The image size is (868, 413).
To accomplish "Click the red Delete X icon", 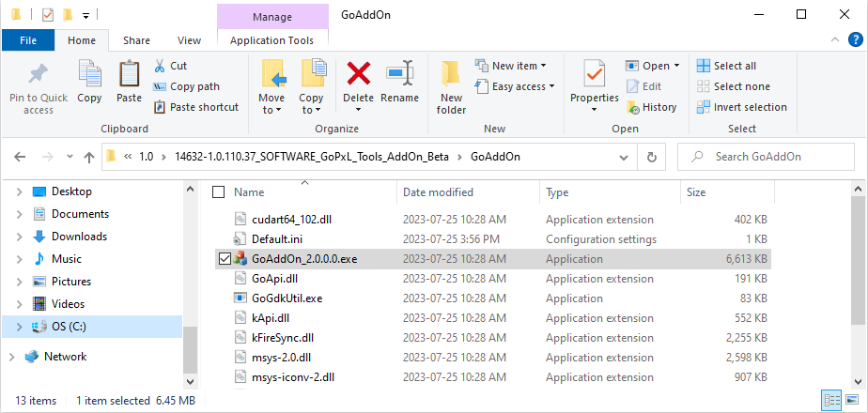I will click(358, 73).
